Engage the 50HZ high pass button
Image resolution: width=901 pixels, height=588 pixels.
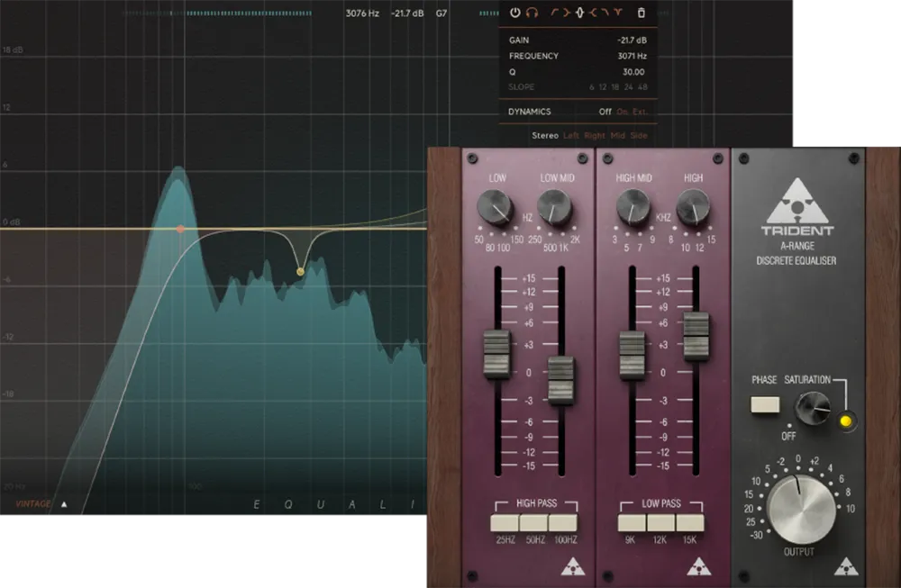pyautogui.click(x=532, y=520)
